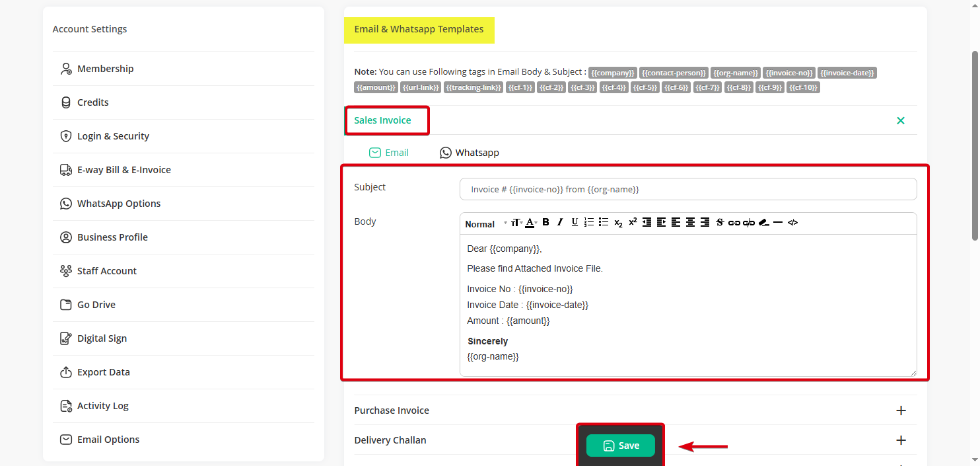
Task: Click the E-way Bill truck icon
Action: pos(65,170)
